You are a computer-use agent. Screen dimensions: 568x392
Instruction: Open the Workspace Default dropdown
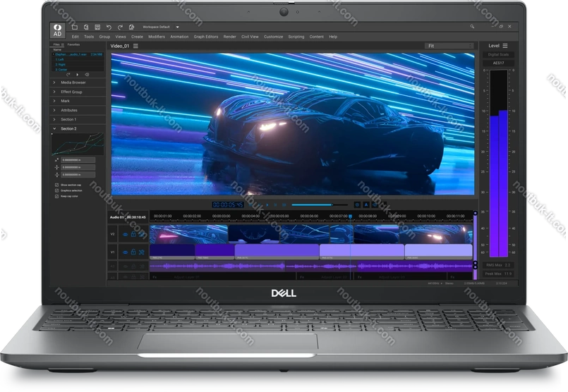pyautogui.click(x=177, y=27)
